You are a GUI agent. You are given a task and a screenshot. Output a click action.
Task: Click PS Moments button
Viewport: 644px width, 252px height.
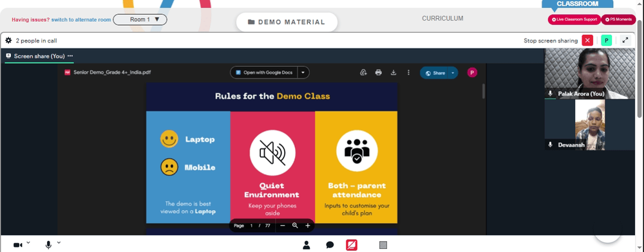point(618,19)
